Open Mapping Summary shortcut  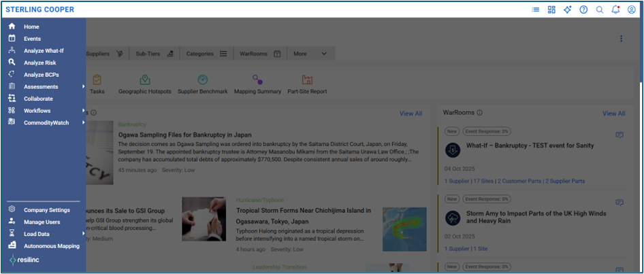tap(257, 84)
